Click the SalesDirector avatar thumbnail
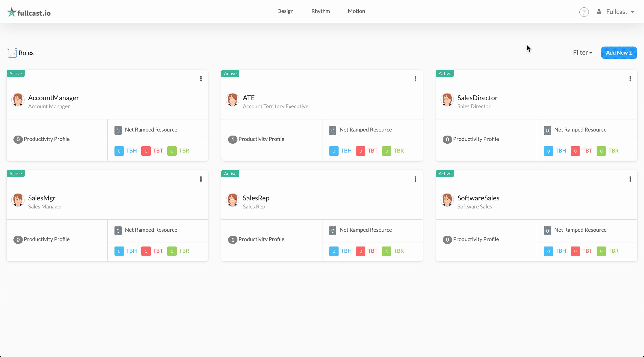Viewport: 644px width, 357px height. point(447,100)
